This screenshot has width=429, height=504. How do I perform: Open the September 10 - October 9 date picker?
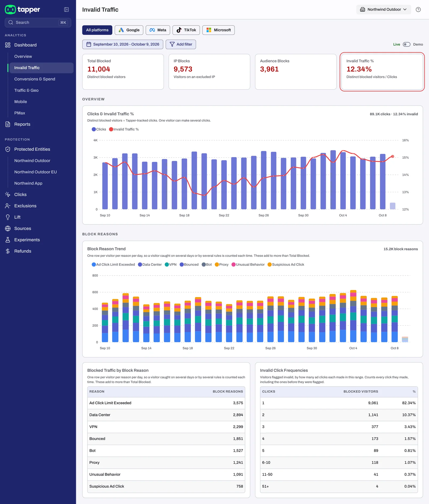[123, 45]
